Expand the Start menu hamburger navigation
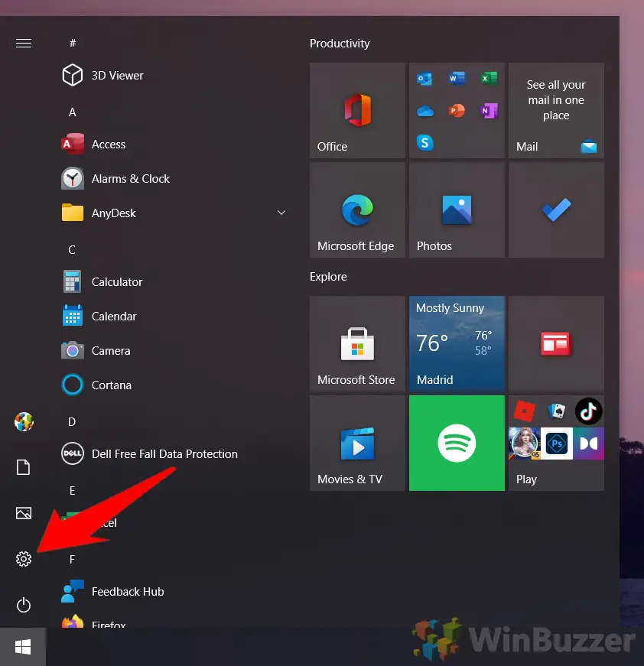This screenshot has height=666, width=644. 24,44
